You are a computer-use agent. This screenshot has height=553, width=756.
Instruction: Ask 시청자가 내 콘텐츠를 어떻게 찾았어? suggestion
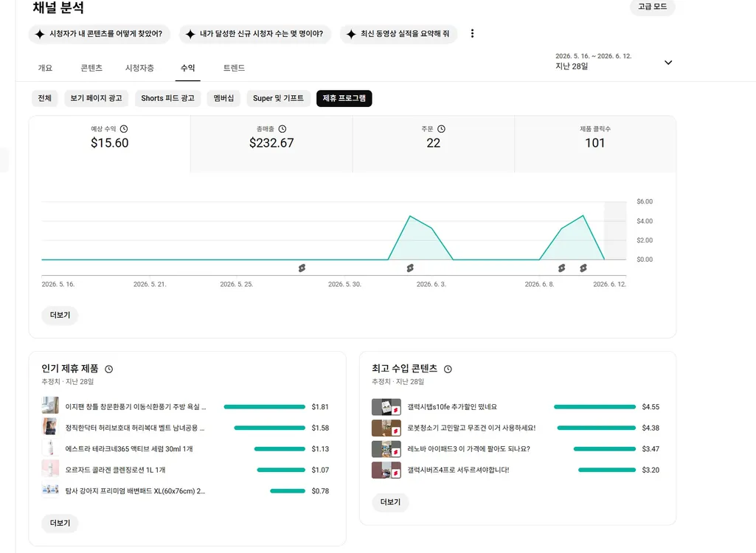(100, 34)
